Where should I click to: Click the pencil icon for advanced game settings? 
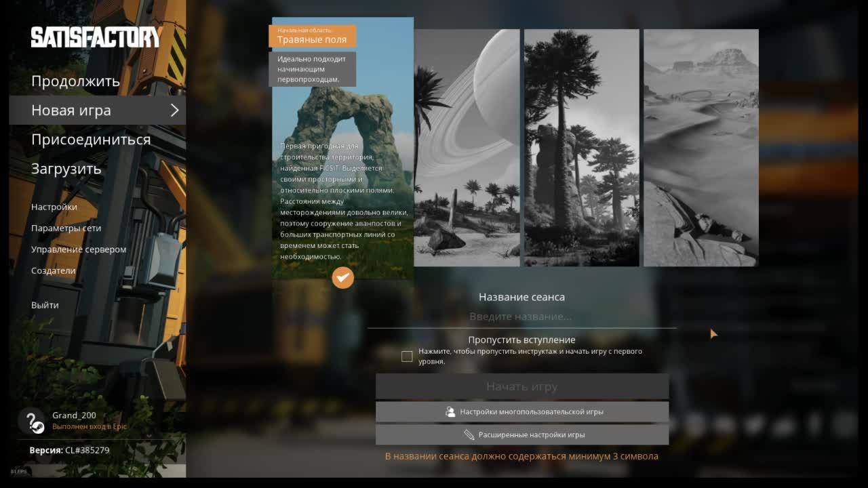[469, 434]
